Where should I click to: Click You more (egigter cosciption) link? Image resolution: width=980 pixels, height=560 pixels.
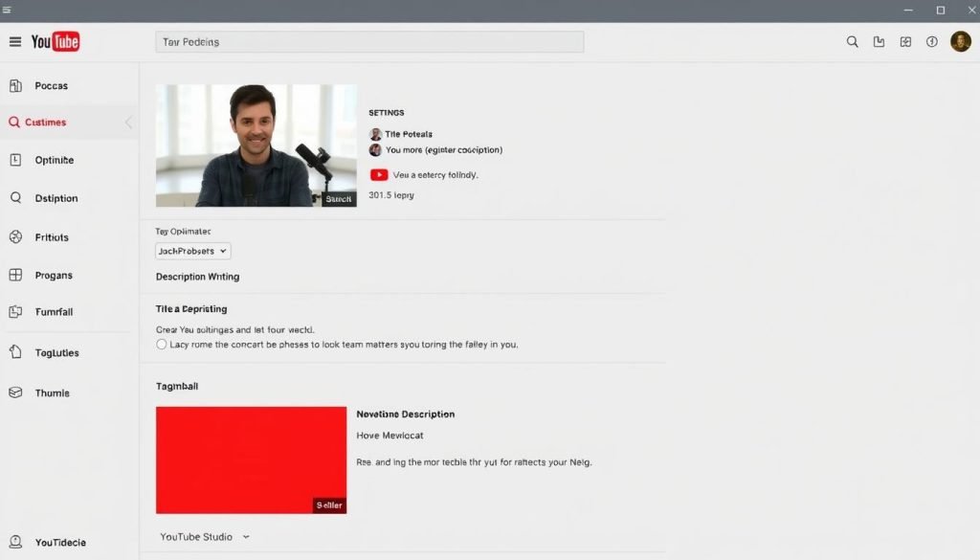coord(444,150)
